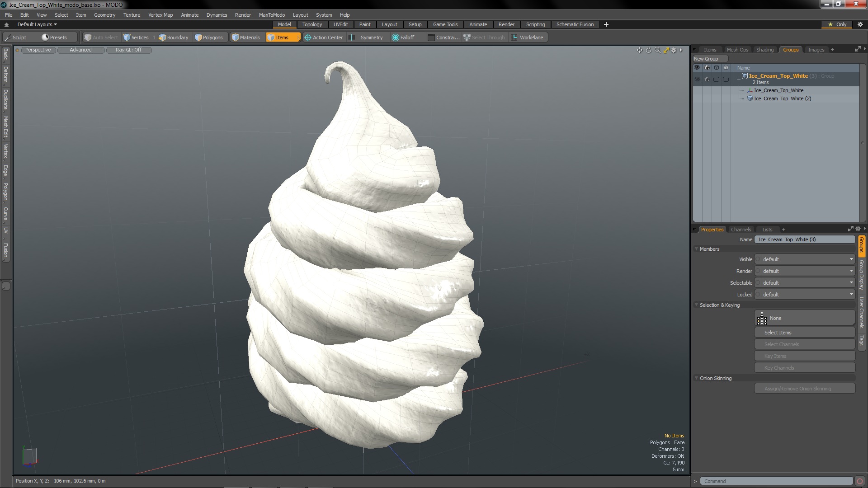868x488 pixels.
Task: Switch to Materials selection mode
Action: [x=246, y=38]
